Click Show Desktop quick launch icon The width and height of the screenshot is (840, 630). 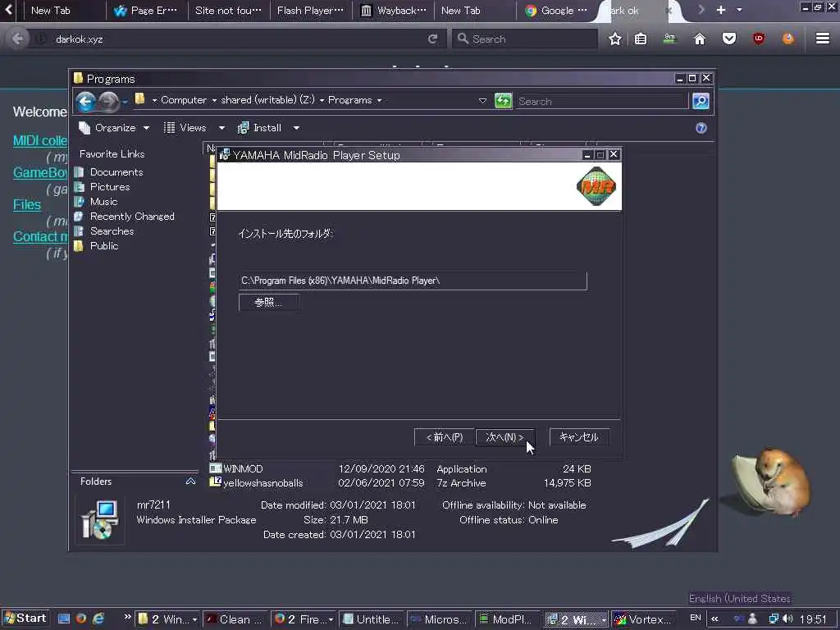(64, 619)
